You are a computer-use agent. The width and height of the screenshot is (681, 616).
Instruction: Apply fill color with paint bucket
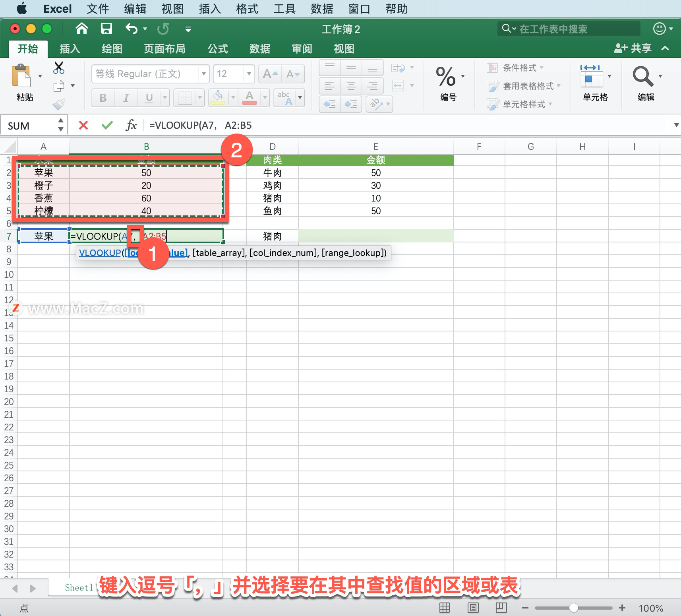coord(218,97)
